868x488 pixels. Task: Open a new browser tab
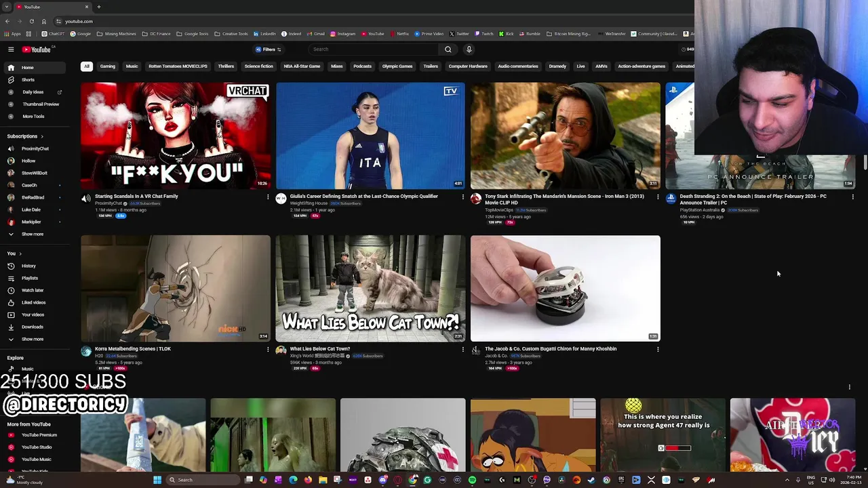(99, 7)
